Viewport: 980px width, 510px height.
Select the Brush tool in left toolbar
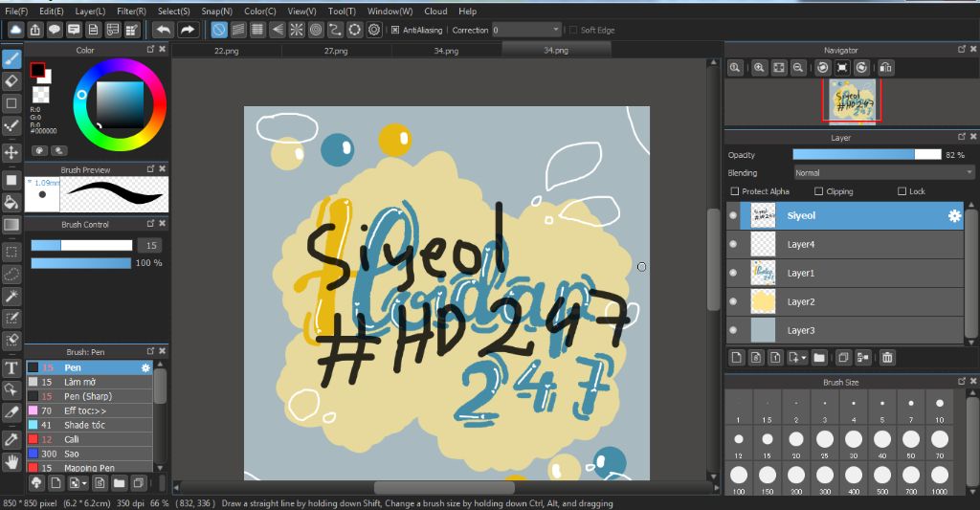pyautogui.click(x=11, y=58)
